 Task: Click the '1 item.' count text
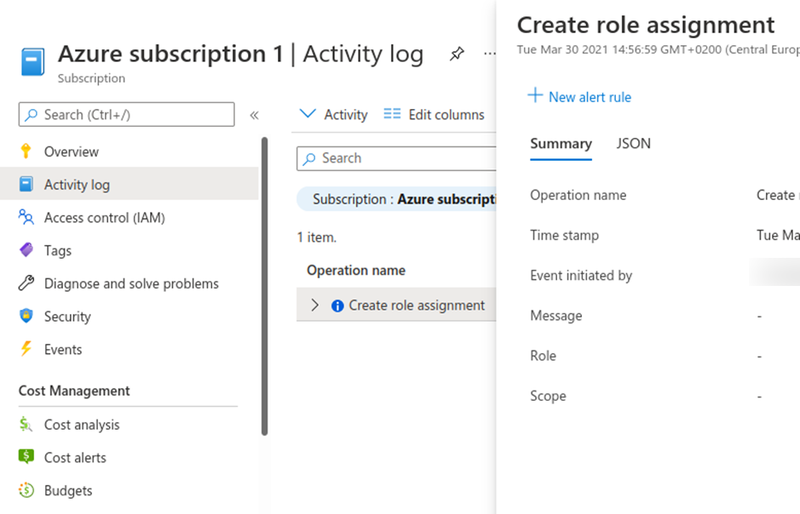tap(317, 237)
